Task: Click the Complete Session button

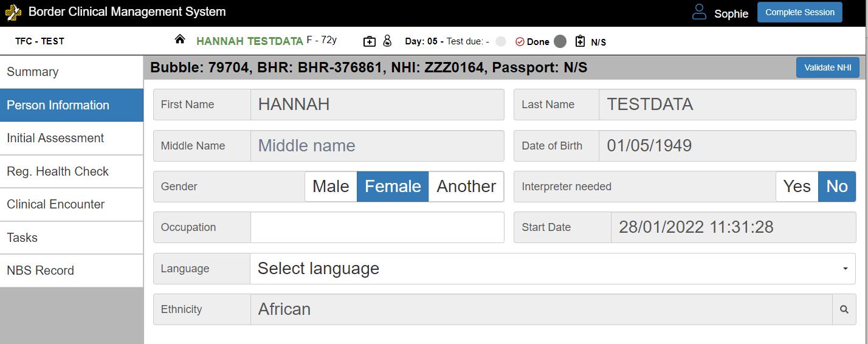Action: [799, 12]
